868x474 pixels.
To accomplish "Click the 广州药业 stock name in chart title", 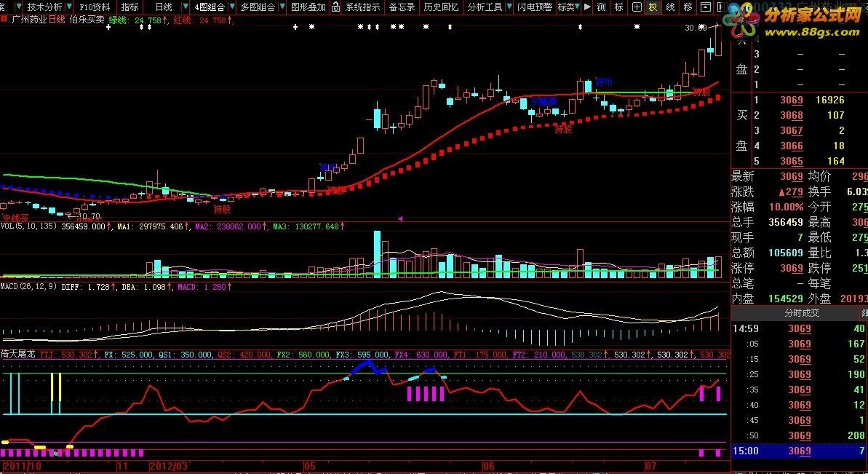I will (x=29, y=20).
